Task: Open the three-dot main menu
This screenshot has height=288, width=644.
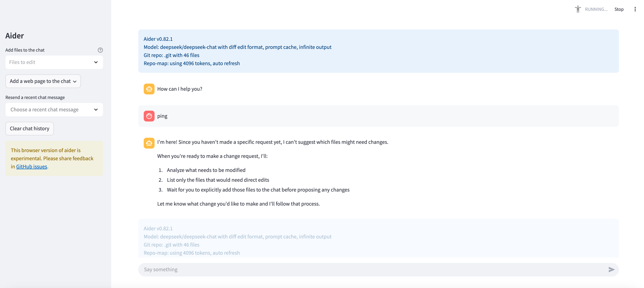Action: point(635,9)
